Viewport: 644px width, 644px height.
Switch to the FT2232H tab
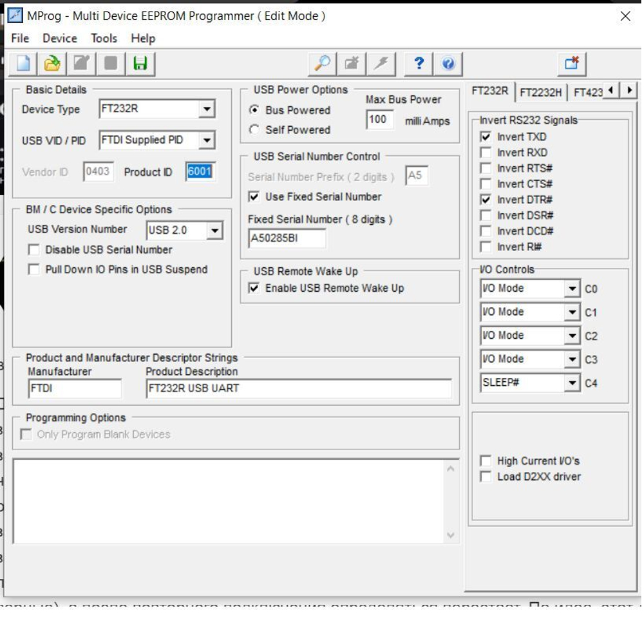point(540,92)
